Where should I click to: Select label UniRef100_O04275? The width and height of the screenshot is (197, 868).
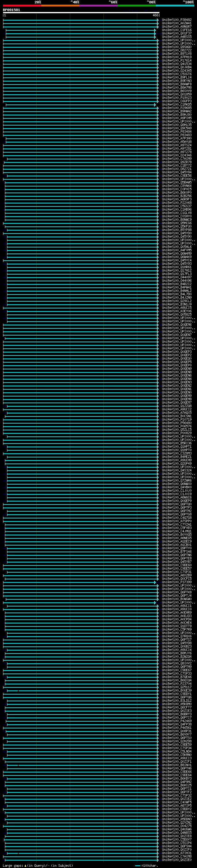click(x=177, y=826)
